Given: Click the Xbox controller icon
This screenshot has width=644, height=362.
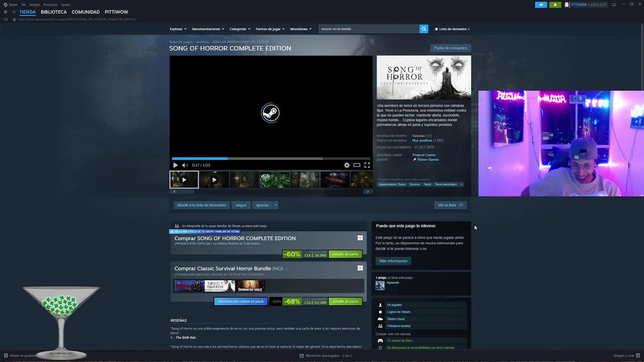Looking at the screenshot, I should [380, 340].
